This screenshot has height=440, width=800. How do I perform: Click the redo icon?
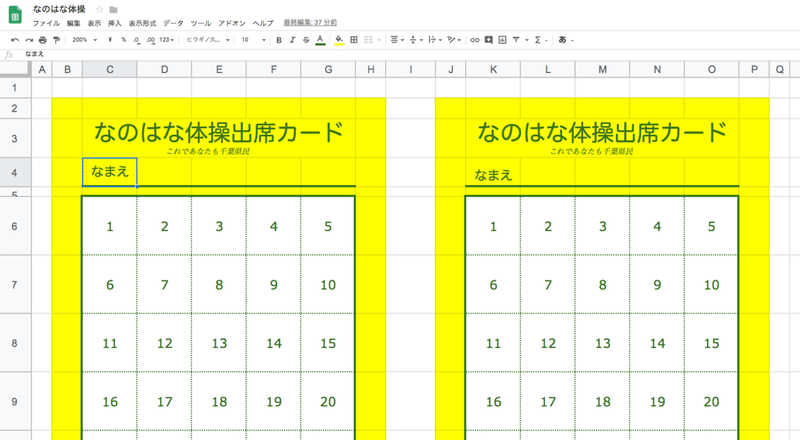[29, 40]
